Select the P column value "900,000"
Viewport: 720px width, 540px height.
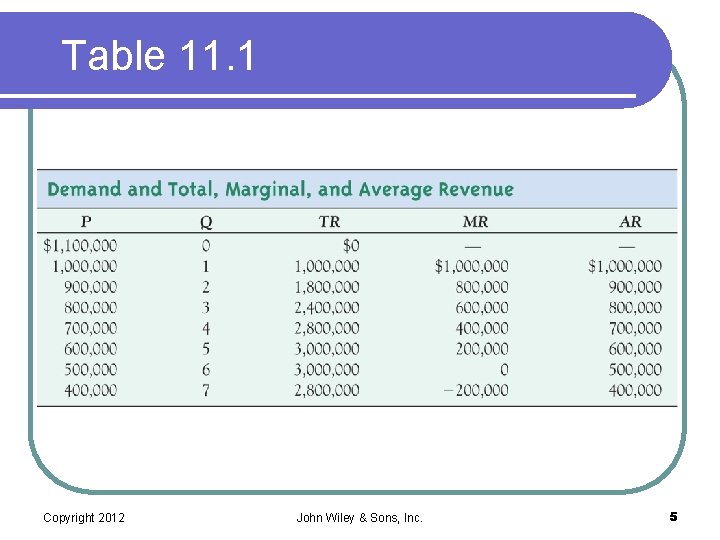[90, 287]
